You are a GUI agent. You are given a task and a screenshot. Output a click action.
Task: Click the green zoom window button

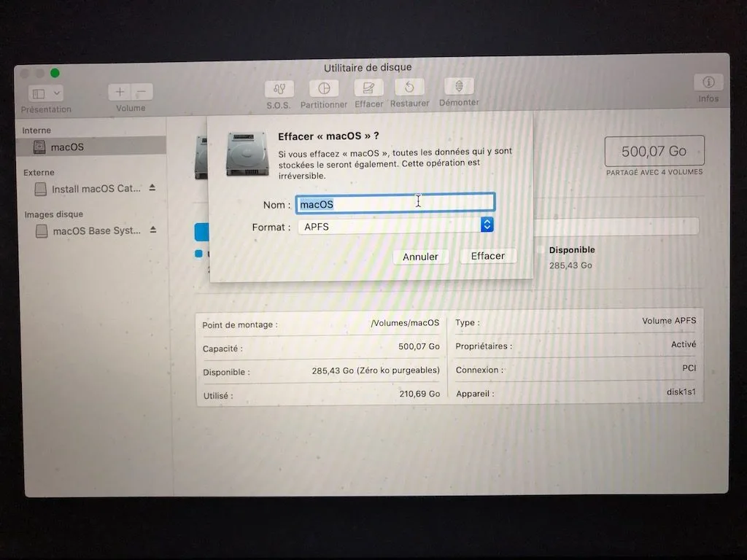point(55,73)
